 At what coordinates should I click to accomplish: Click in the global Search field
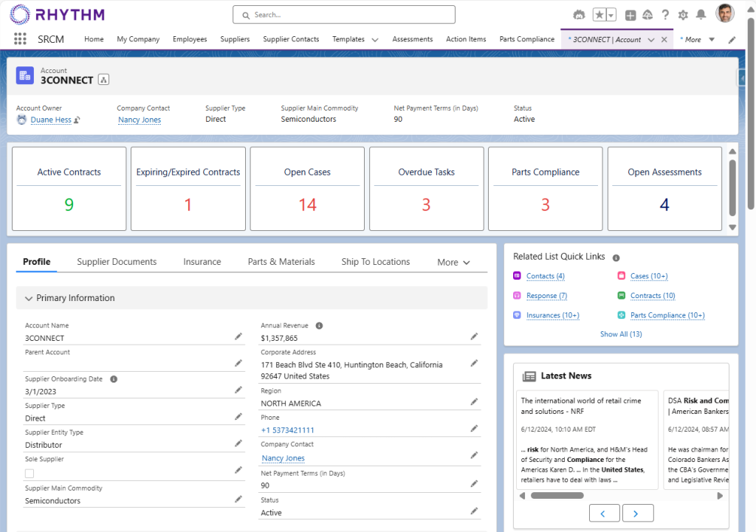(x=344, y=15)
